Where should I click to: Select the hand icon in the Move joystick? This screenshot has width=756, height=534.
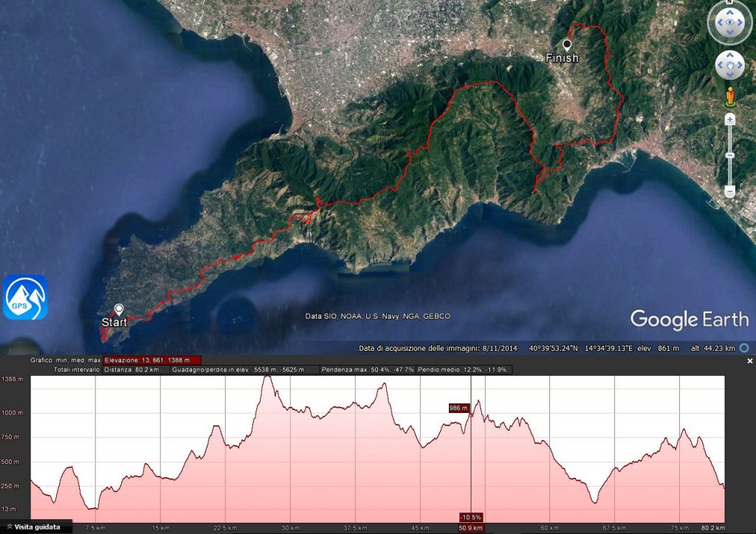pyautogui.click(x=729, y=66)
